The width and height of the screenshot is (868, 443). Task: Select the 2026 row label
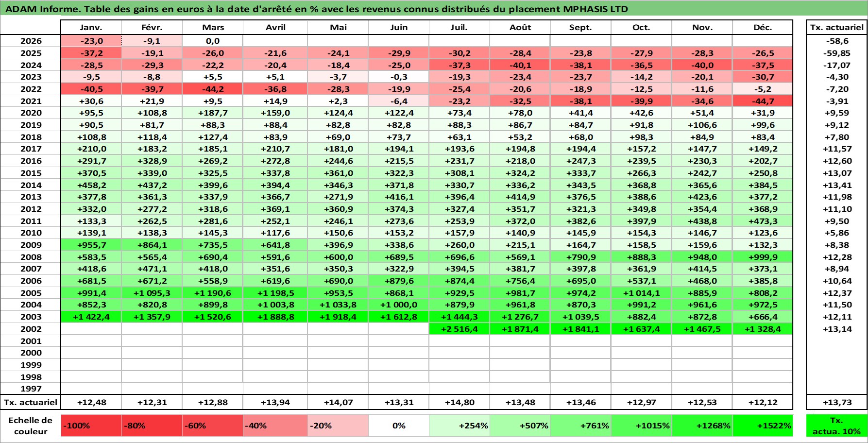[x=31, y=41]
